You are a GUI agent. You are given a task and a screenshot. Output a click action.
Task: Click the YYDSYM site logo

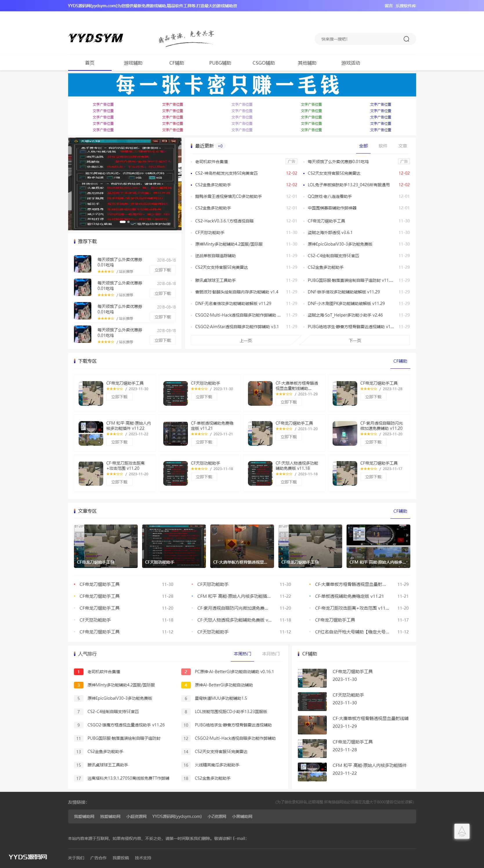(x=96, y=38)
